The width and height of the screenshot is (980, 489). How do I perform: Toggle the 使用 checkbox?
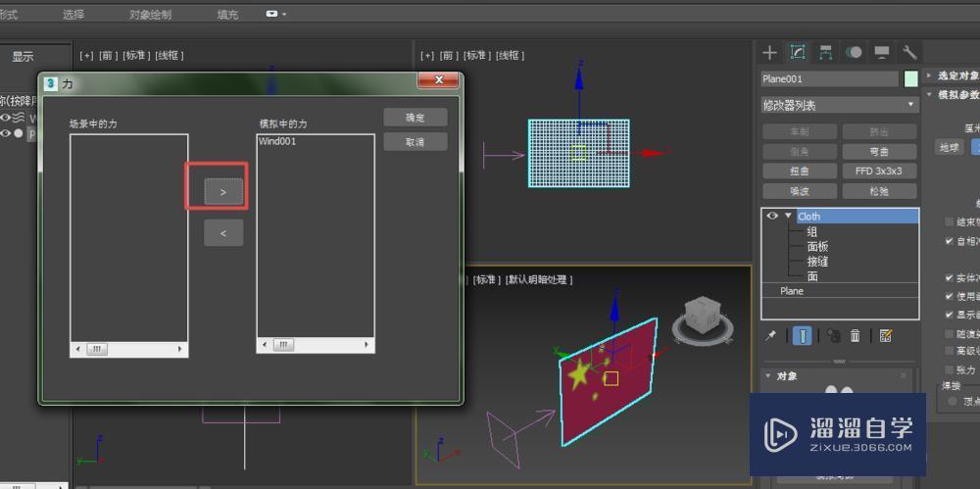point(950,296)
